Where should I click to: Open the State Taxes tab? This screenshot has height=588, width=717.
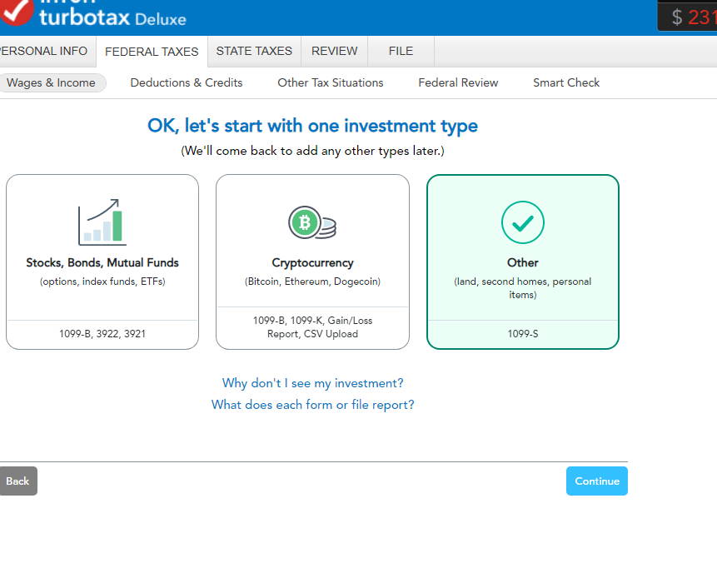coord(254,51)
